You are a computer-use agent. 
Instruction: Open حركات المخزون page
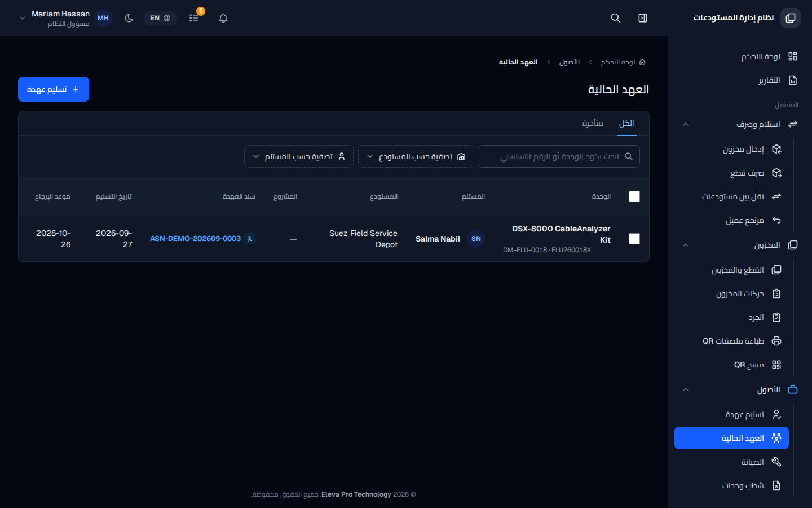pyautogui.click(x=732, y=294)
